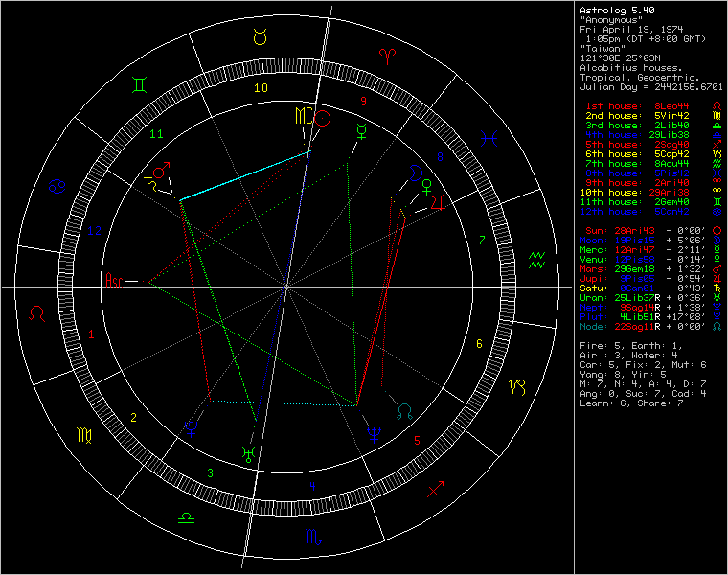Click the Libra sign glyph at bottom

[186, 517]
